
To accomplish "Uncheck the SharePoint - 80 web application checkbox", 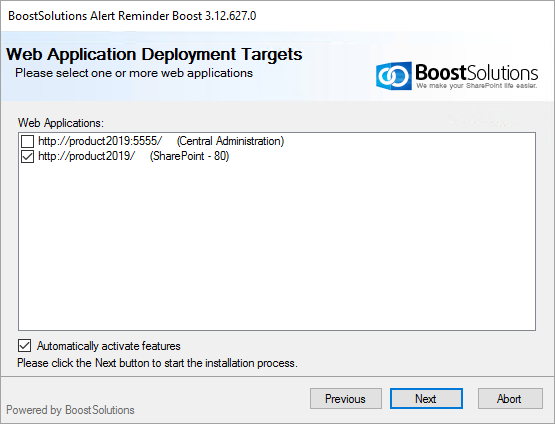I will [x=27, y=156].
